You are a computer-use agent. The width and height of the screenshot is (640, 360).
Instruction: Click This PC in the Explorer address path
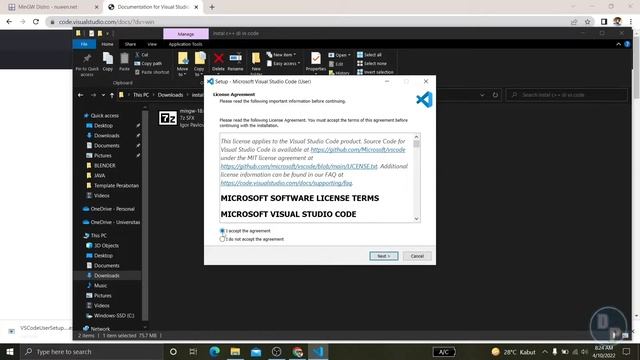point(141,95)
